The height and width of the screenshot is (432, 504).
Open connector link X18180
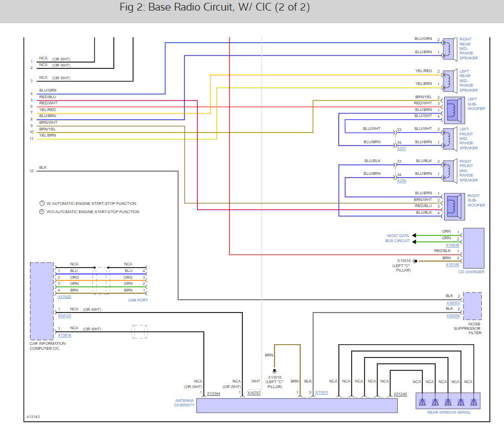[x=452, y=265]
